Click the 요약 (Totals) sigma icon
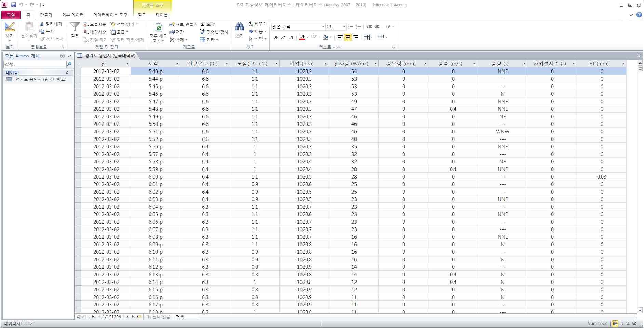 coord(202,24)
